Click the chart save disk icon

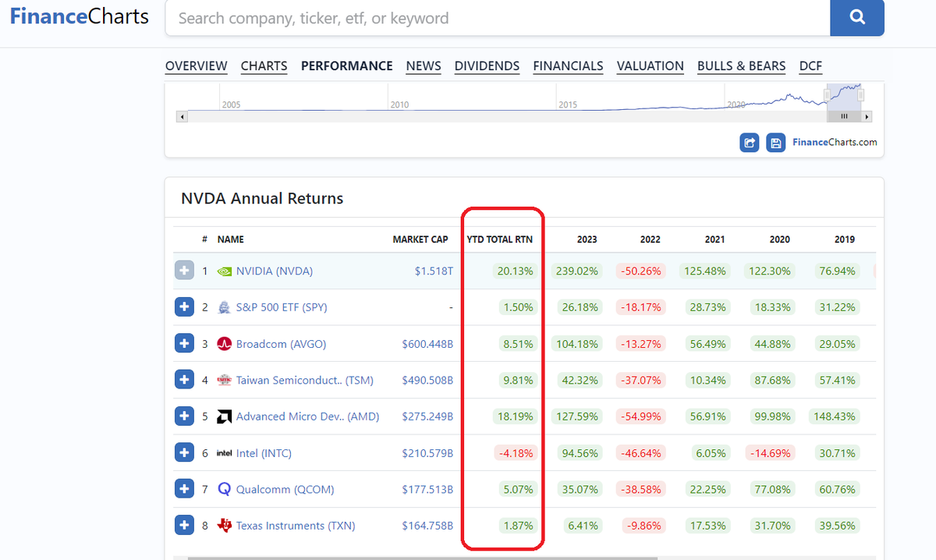click(x=775, y=143)
